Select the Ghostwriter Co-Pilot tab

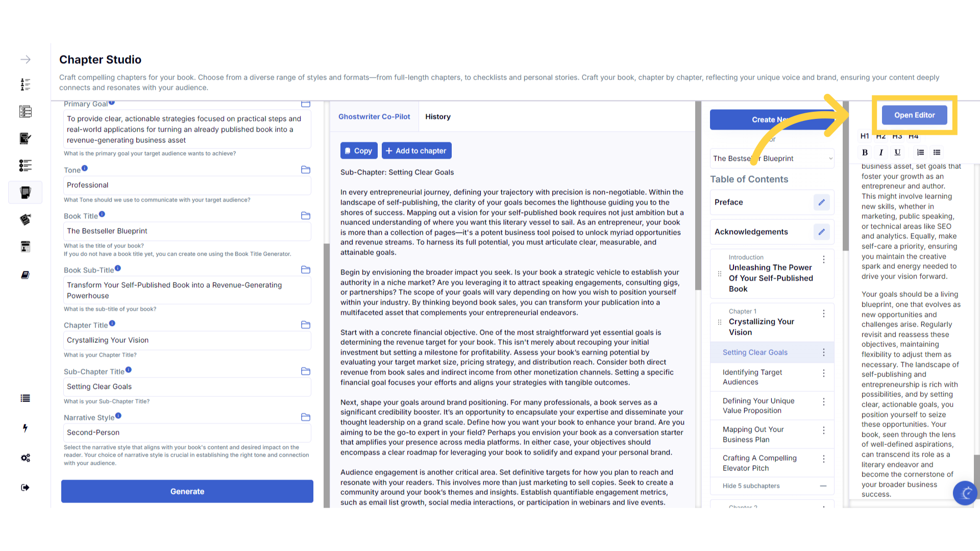[x=374, y=117]
